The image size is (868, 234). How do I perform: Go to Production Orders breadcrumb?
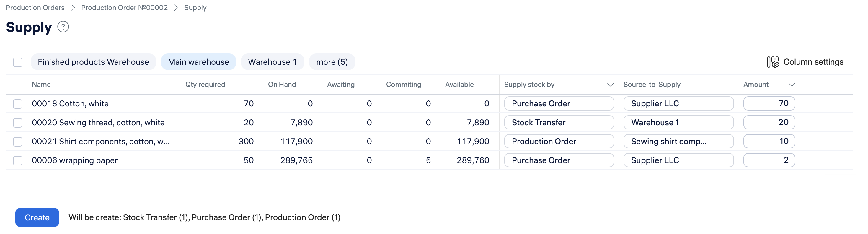35,8
